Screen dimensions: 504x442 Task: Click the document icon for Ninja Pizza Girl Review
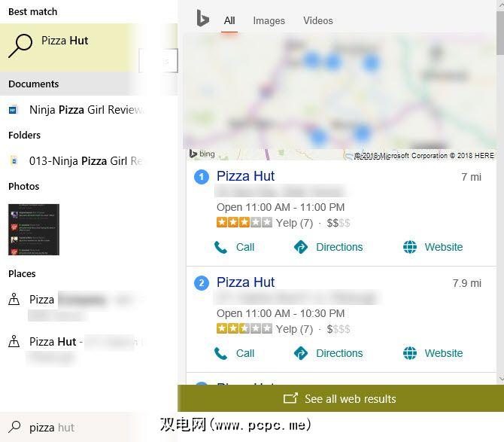(14, 110)
